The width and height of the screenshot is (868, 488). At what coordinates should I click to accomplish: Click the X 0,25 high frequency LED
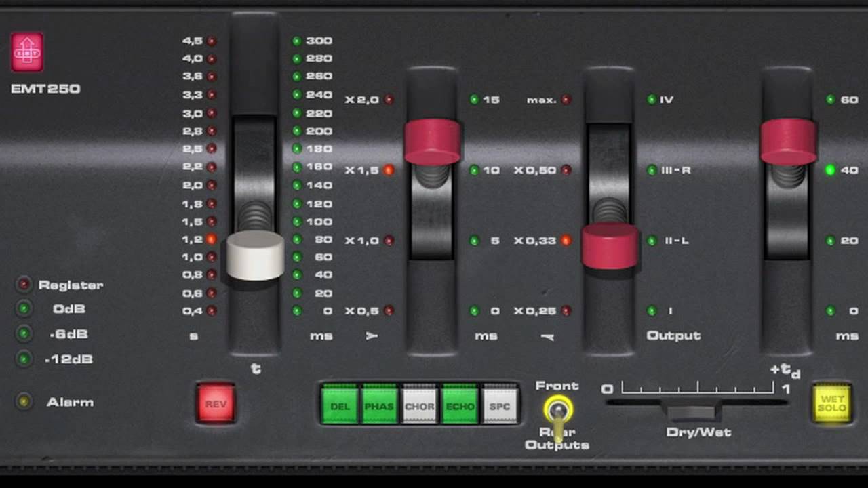[566, 310]
